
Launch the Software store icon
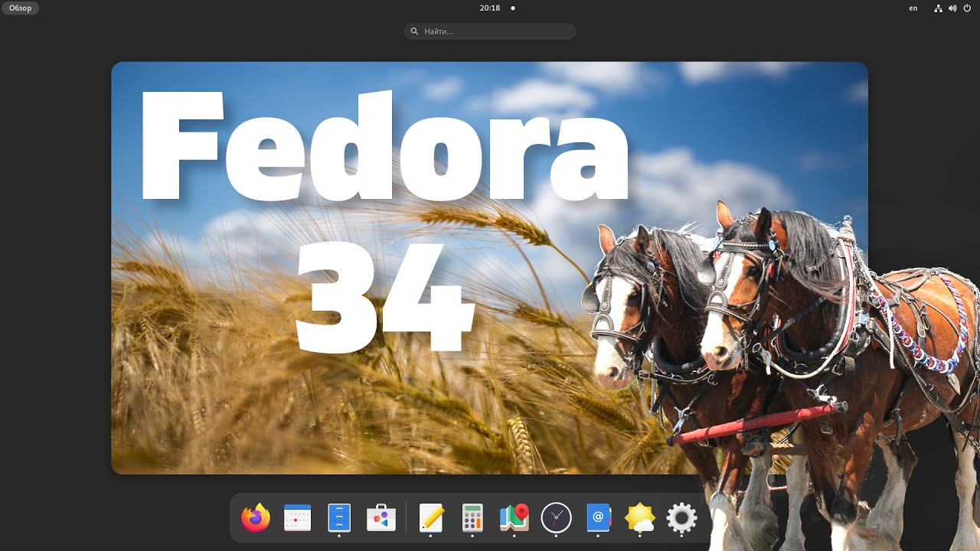381,518
